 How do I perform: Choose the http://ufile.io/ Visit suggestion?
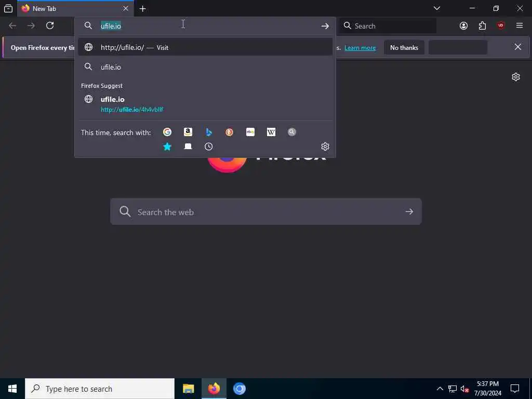tap(205, 47)
